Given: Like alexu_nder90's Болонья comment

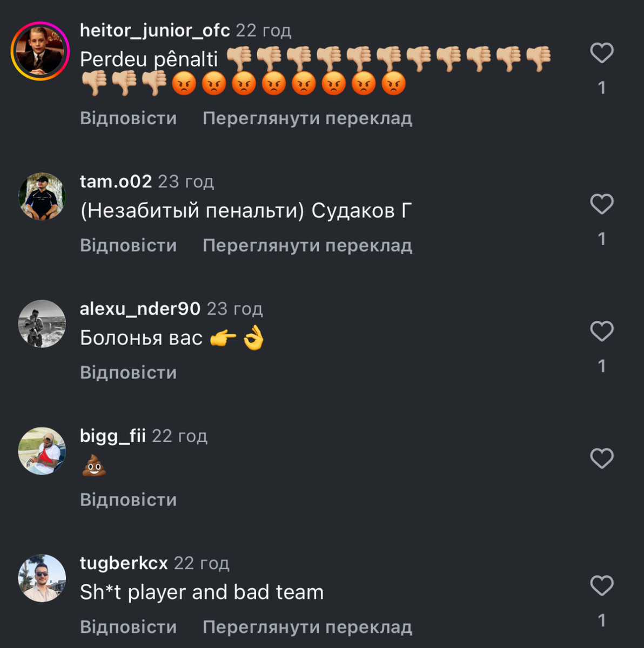Looking at the screenshot, I should click(x=602, y=331).
